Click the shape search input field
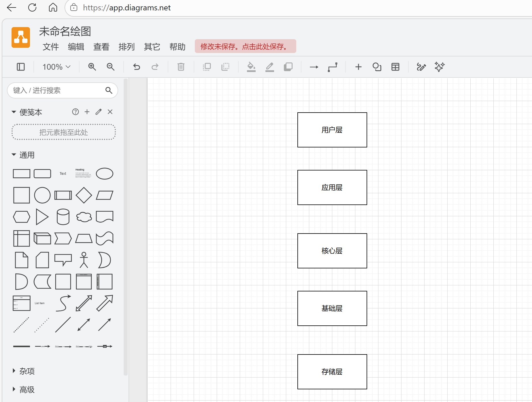The height and width of the screenshot is (402, 532). pos(58,90)
